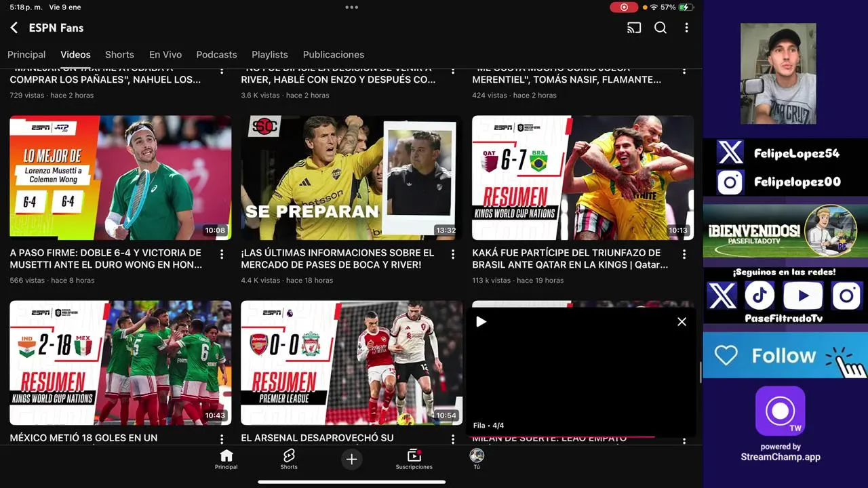Open the QAT 6-7 BRA resumen thumbnail
This screenshot has height=488, width=868.
click(583, 178)
